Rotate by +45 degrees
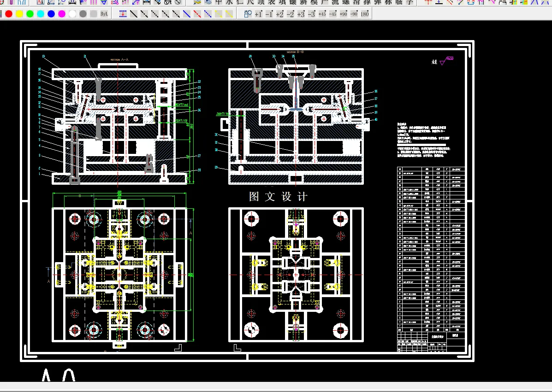552x392 pixels. 322,14
